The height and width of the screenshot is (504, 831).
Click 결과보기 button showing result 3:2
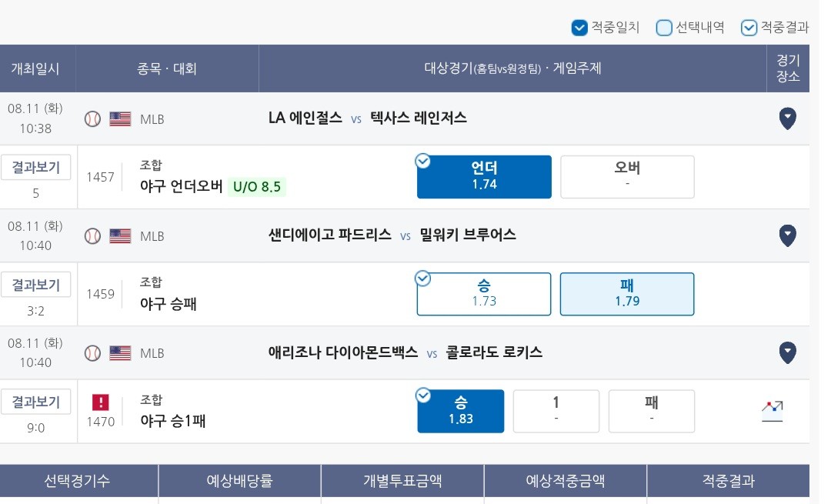35,285
